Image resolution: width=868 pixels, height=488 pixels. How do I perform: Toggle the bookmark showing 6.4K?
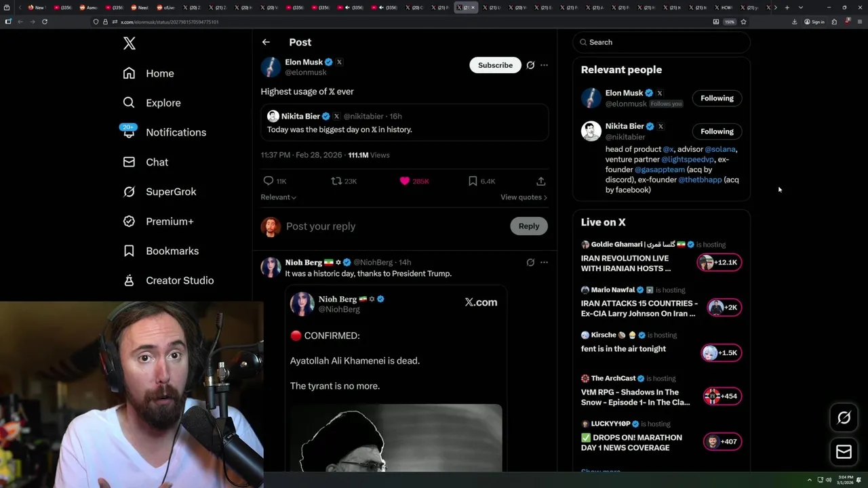473,181
